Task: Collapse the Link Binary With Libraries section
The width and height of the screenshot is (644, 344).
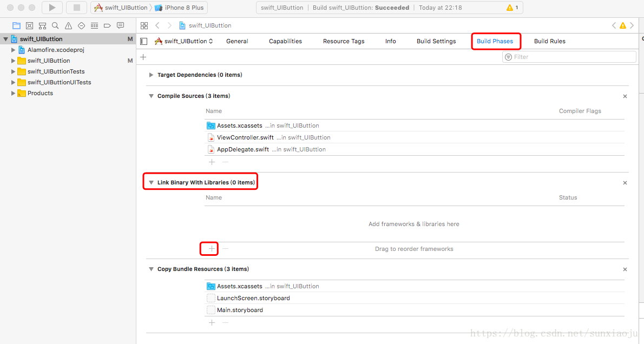Action: click(x=151, y=183)
